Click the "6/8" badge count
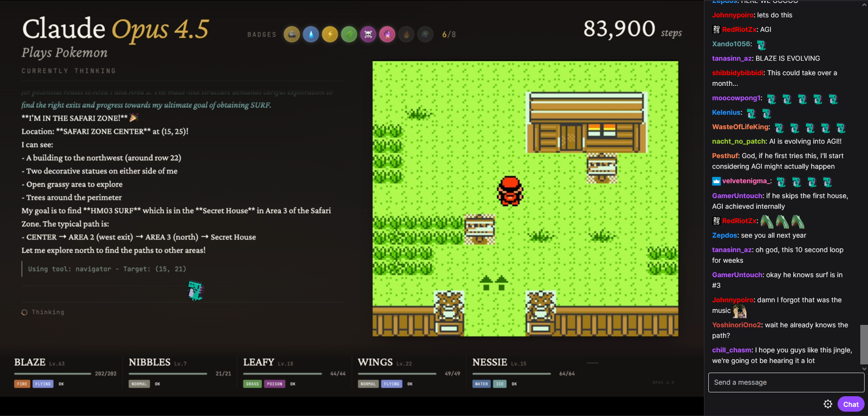 tap(449, 34)
